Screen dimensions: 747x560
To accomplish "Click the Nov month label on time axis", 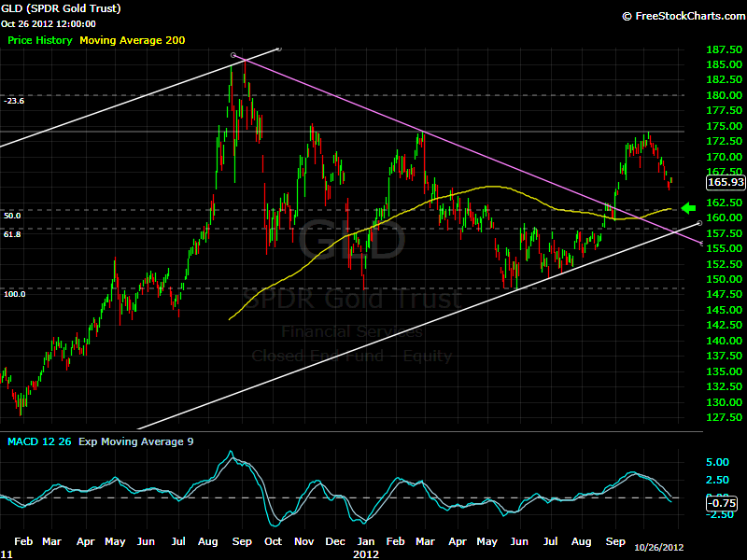I will [x=304, y=541].
